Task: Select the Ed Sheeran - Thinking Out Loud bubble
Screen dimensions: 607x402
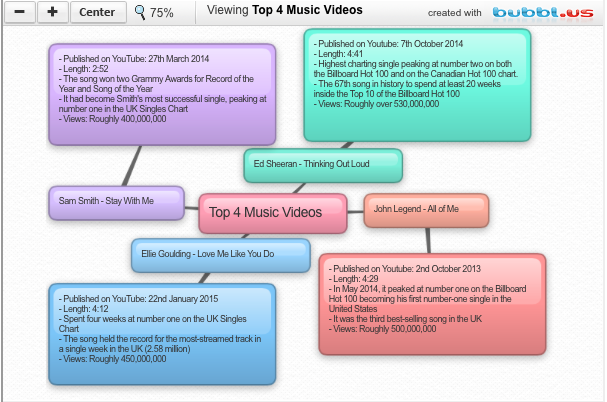Action: [323, 165]
